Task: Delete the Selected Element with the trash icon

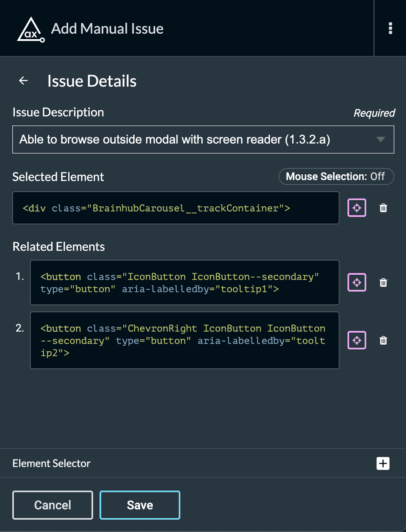Action: coord(383,207)
